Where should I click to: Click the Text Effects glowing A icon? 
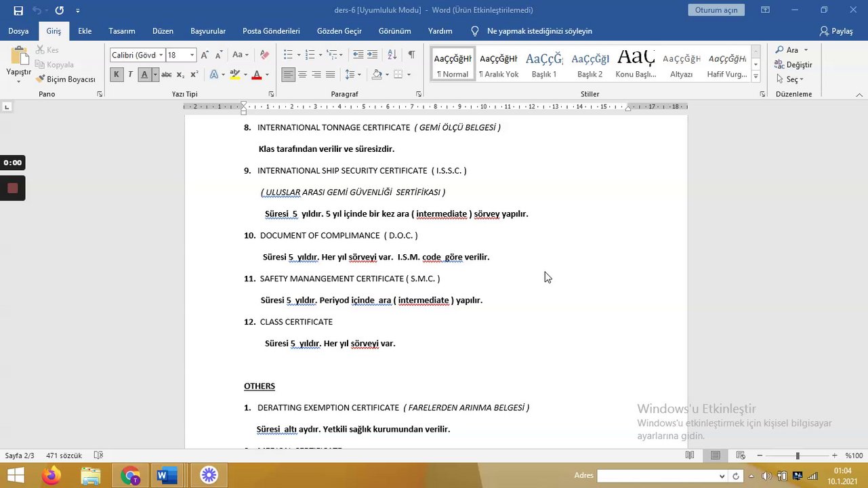click(214, 75)
